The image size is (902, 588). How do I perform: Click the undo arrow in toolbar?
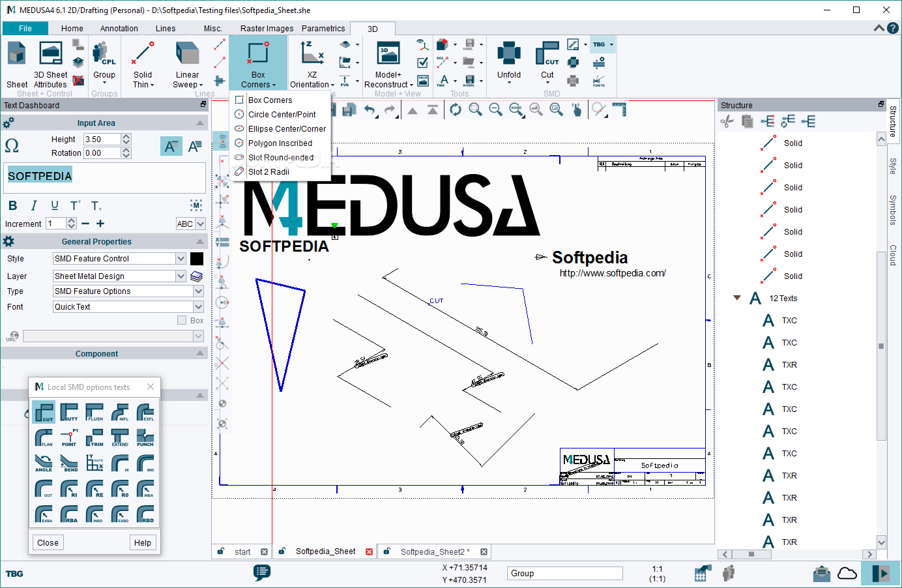(370, 110)
